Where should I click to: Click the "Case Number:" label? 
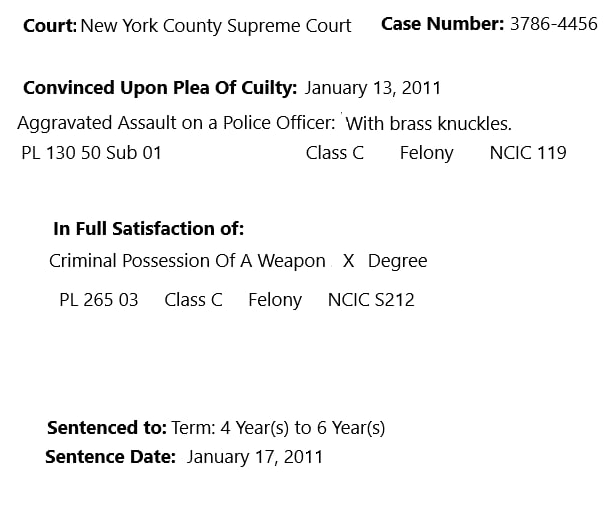coord(442,24)
